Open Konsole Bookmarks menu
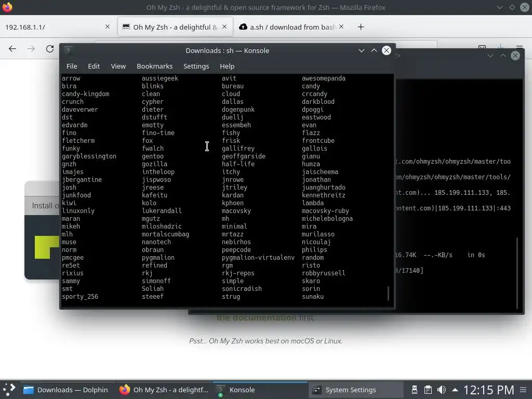This screenshot has height=399, width=532. [x=155, y=66]
